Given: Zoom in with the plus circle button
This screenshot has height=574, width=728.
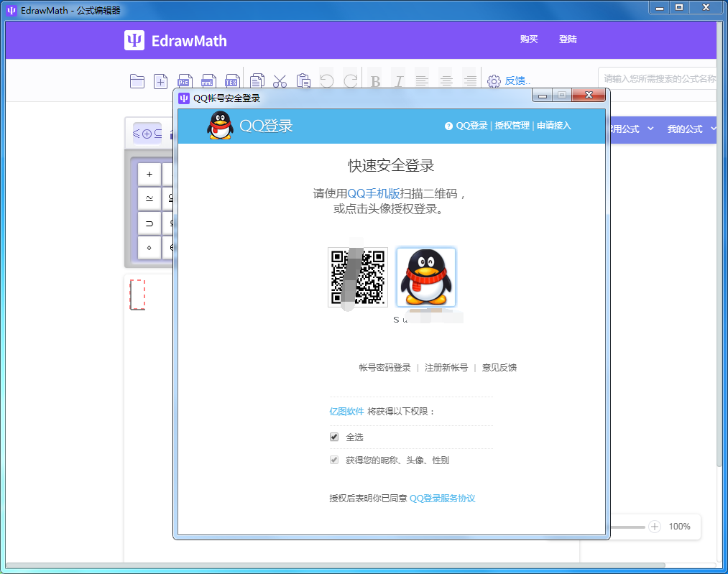Looking at the screenshot, I should pyautogui.click(x=654, y=527).
